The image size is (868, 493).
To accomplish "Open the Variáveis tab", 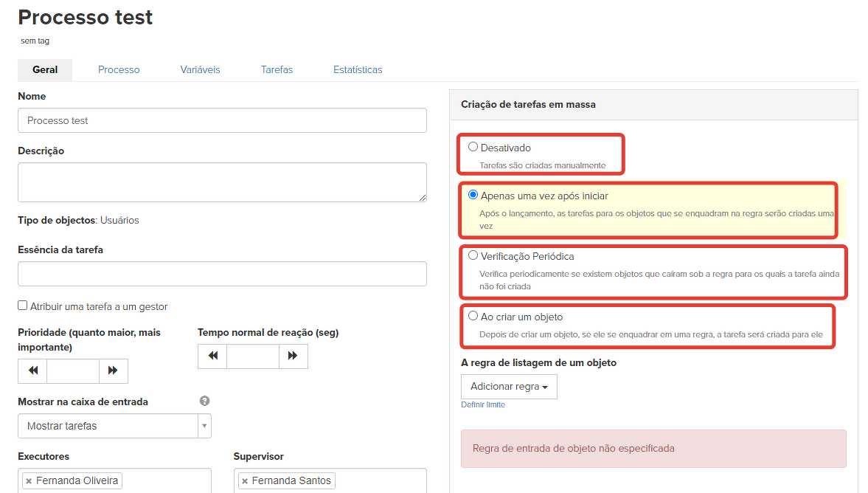I will (200, 69).
